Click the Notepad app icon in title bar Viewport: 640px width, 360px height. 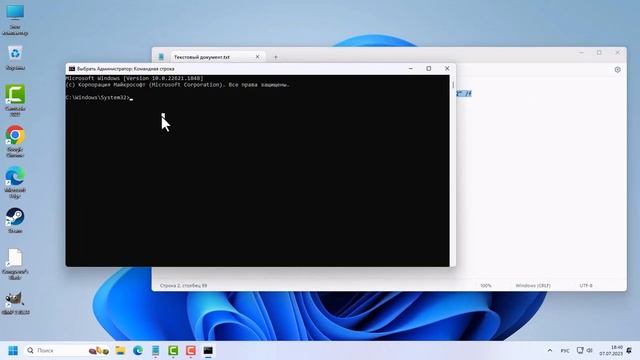point(161,57)
